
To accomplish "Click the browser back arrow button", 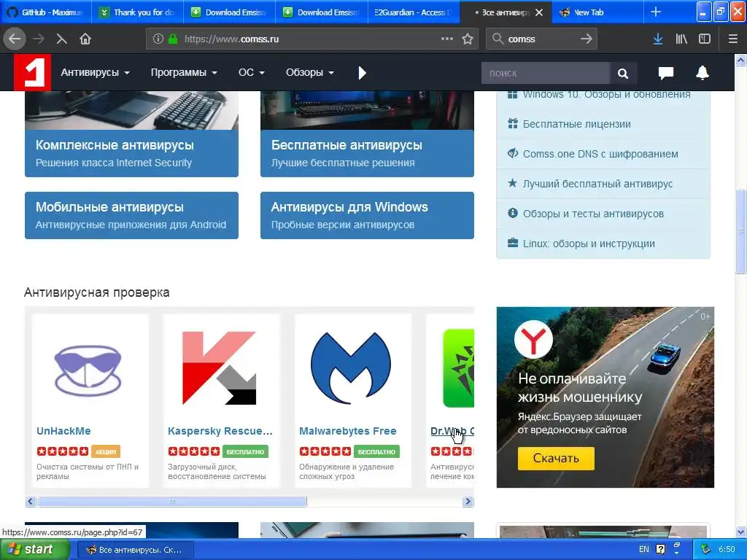I will pyautogui.click(x=15, y=39).
